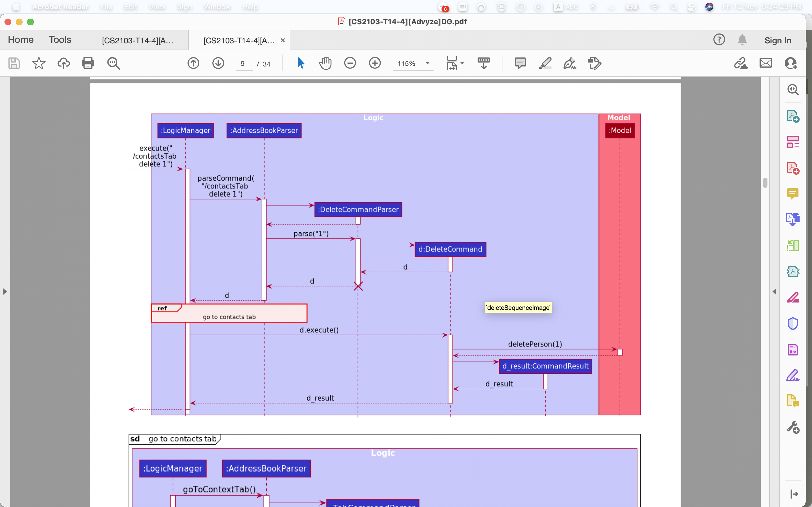Click the print file icon

point(88,63)
